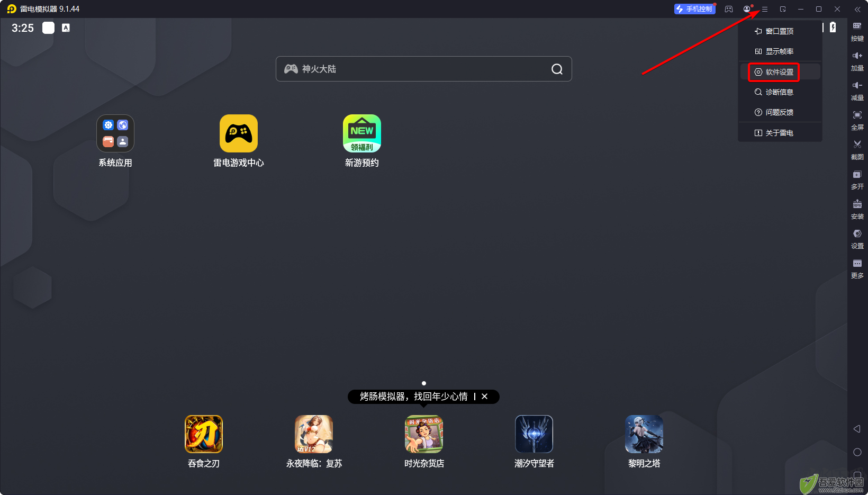
Task: Open 诊断信息 menu item
Action: 780,92
